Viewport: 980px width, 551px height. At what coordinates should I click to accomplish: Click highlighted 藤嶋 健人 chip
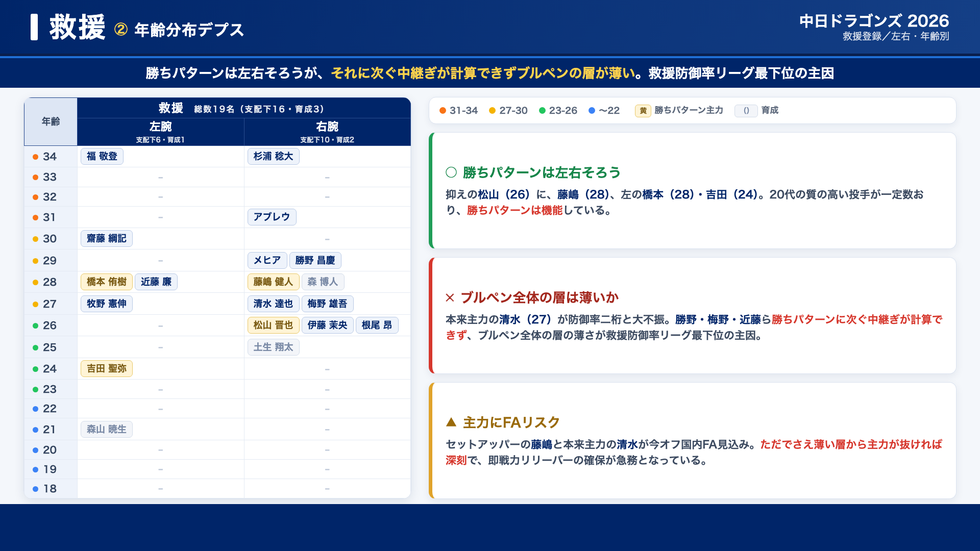(273, 282)
